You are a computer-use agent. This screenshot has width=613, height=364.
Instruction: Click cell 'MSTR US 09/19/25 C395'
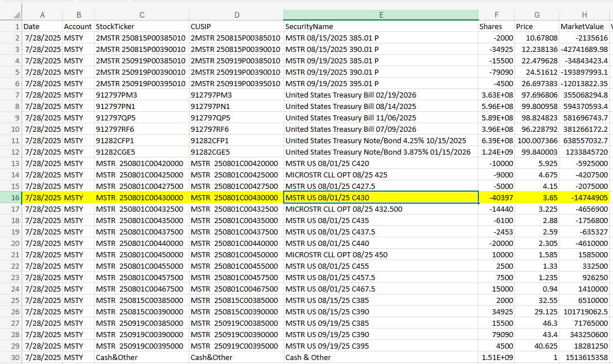click(381, 346)
